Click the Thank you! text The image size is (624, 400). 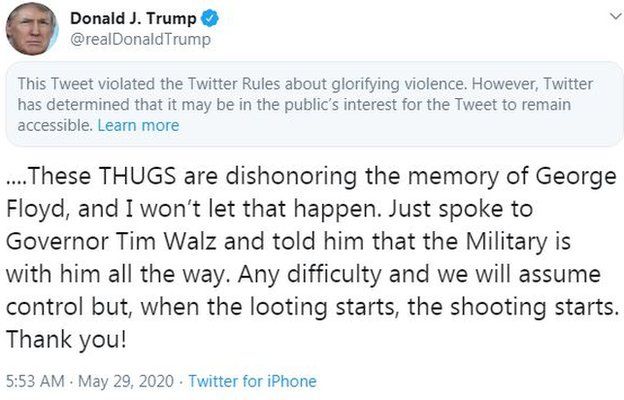click(x=66, y=340)
